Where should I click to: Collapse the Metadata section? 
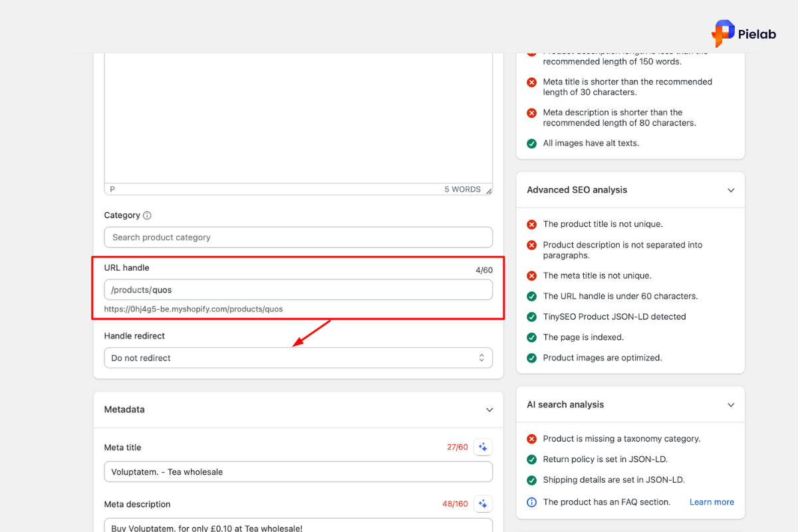pyautogui.click(x=489, y=410)
